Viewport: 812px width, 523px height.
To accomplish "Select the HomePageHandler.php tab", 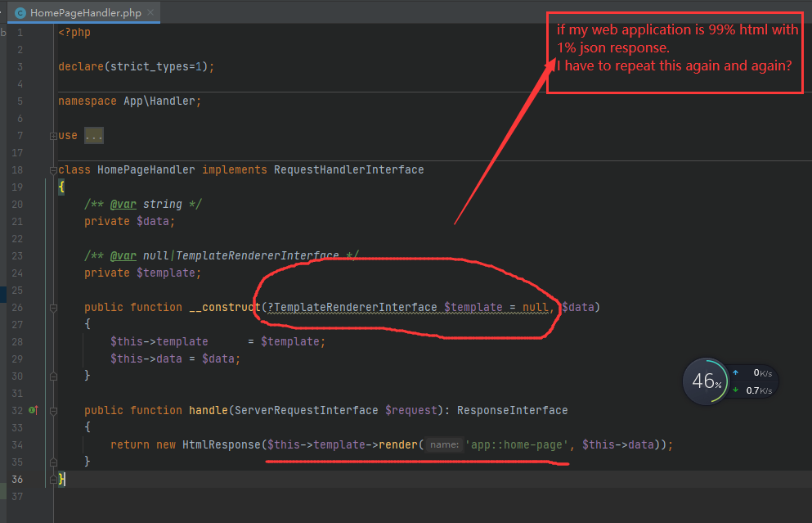I will tap(83, 13).
